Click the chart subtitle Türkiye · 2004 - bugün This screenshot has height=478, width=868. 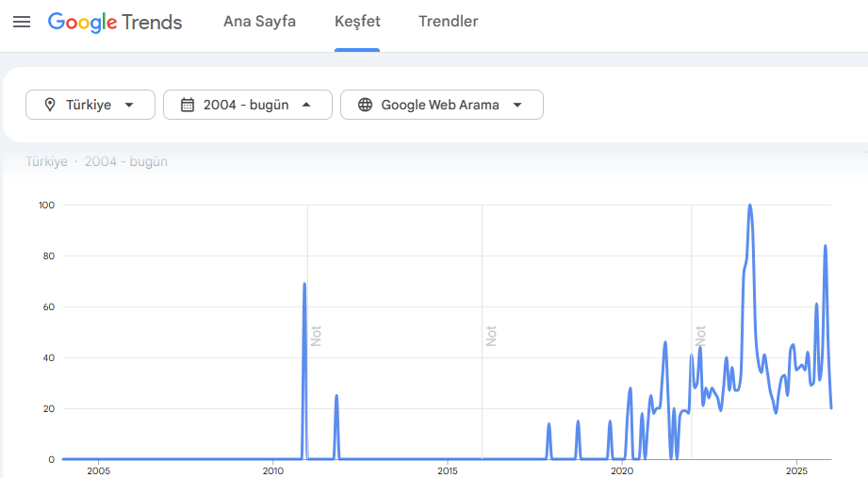(96, 161)
